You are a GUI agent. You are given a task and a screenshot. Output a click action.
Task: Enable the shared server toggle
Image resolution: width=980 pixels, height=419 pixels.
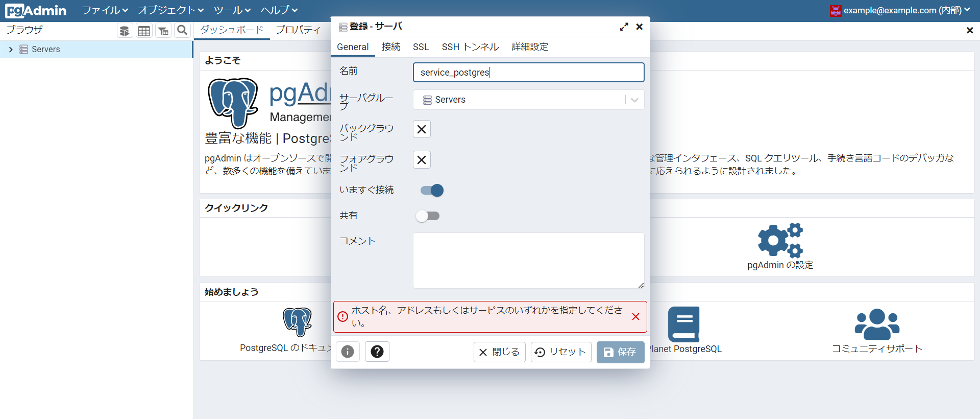coord(428,216)
